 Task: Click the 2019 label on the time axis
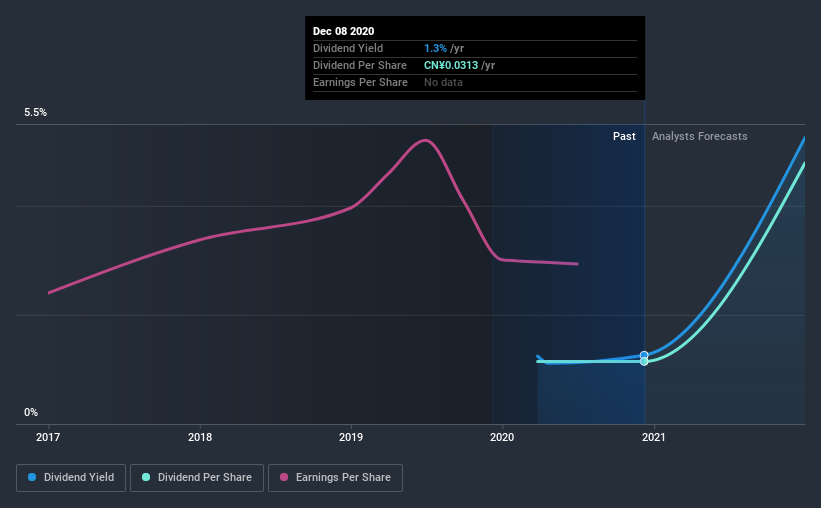click(x=351, y=437)
